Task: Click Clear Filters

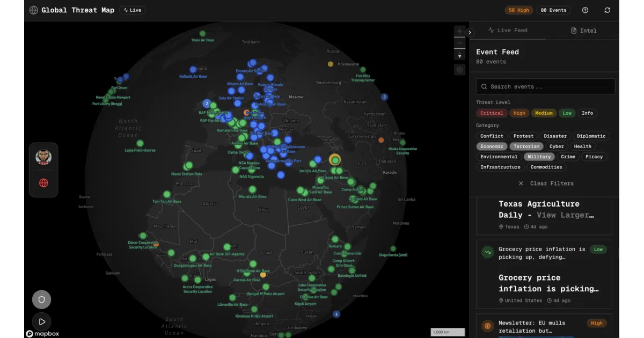Action: tap(546, 183)
